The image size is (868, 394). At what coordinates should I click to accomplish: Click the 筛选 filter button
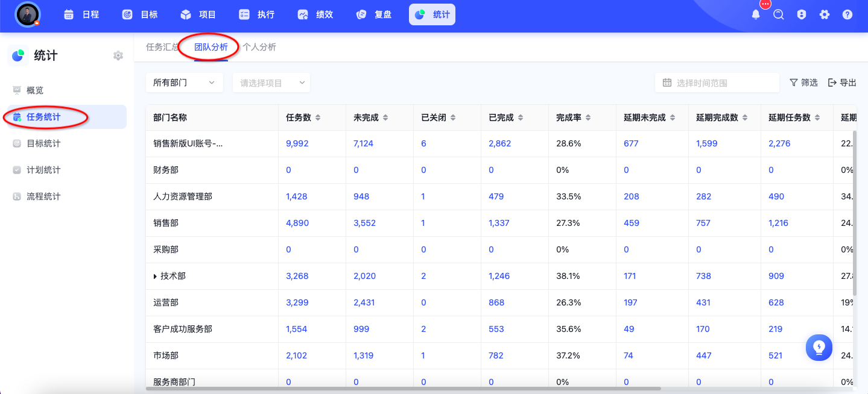[803, 83]
